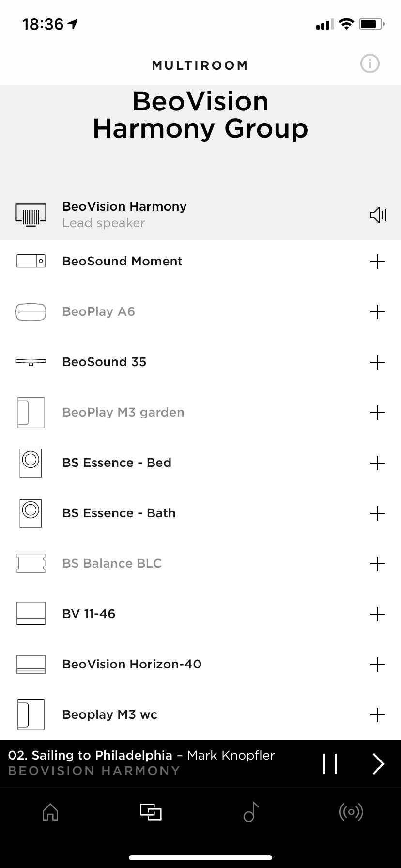Add BeoSound Moment to the group
Viewport: 401px width, 868px height.
tap(378, 262)
